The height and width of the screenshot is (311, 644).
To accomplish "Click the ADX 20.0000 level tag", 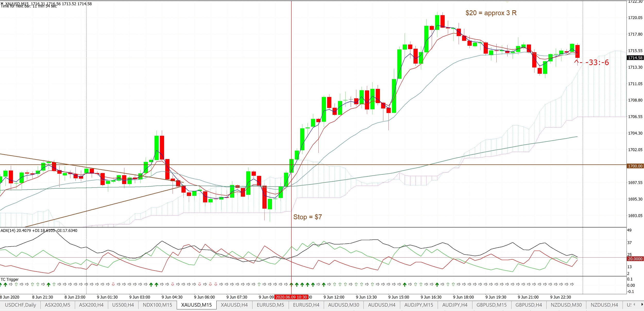I will tap(635, 259).
